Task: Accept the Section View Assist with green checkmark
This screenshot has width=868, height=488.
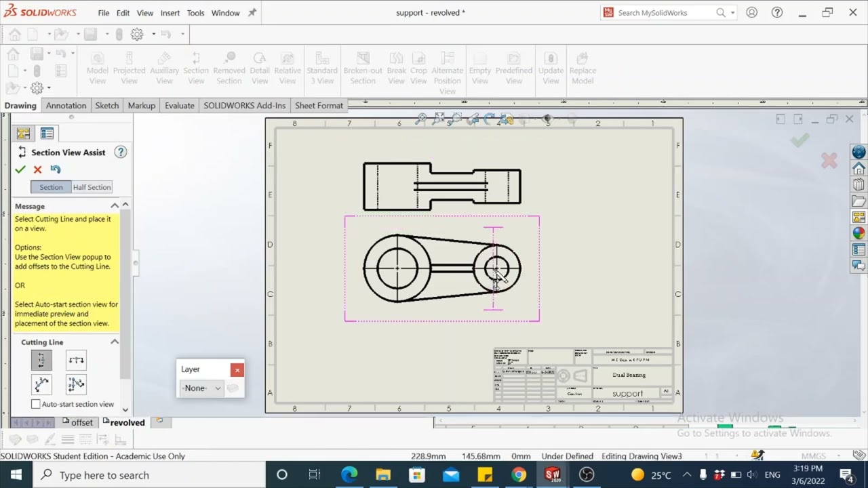Action: click(20, 169)
